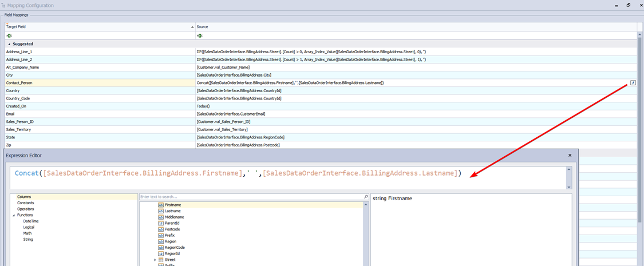Click the string type icon beside Firstname
Screen dimensions: 644x266
pyautogui.click(x=161, y=204)
